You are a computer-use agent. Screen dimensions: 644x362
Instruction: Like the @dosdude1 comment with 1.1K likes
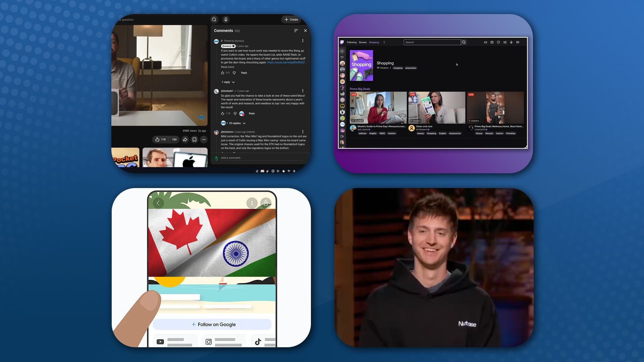pyautogui.click(x=222, y=113)
